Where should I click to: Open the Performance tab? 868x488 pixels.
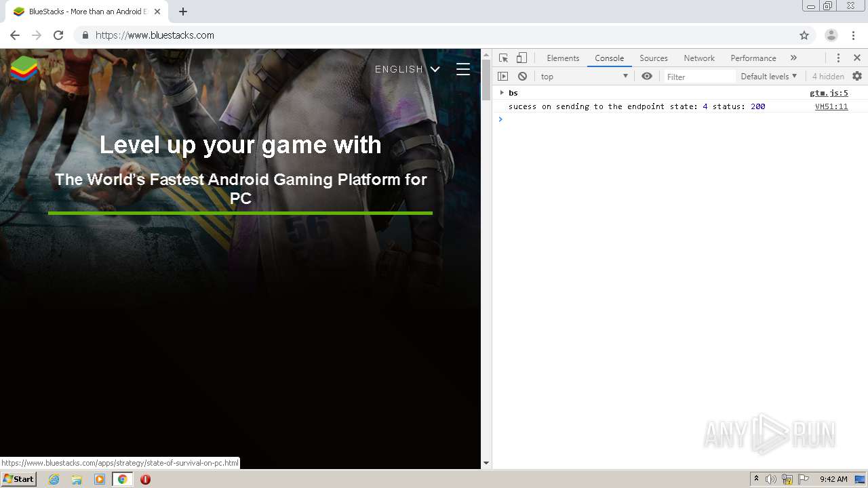(753, 58)
